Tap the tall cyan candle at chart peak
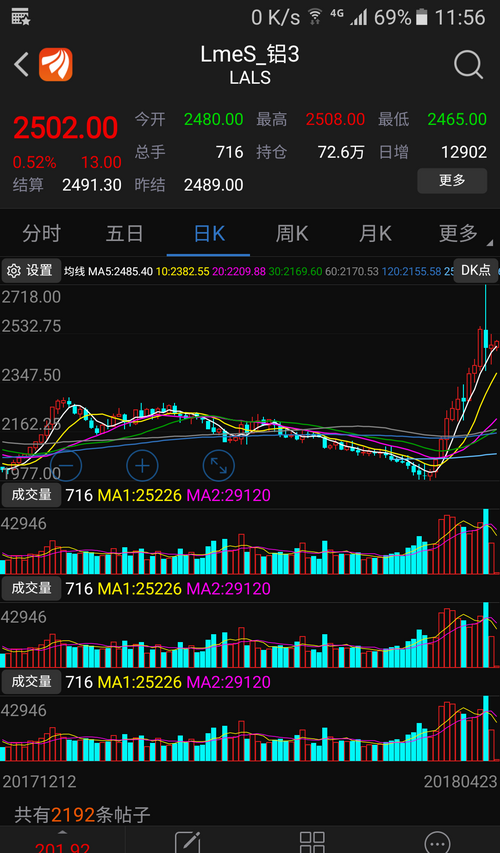This screenshot has width=500, height=853. [485, 326]
